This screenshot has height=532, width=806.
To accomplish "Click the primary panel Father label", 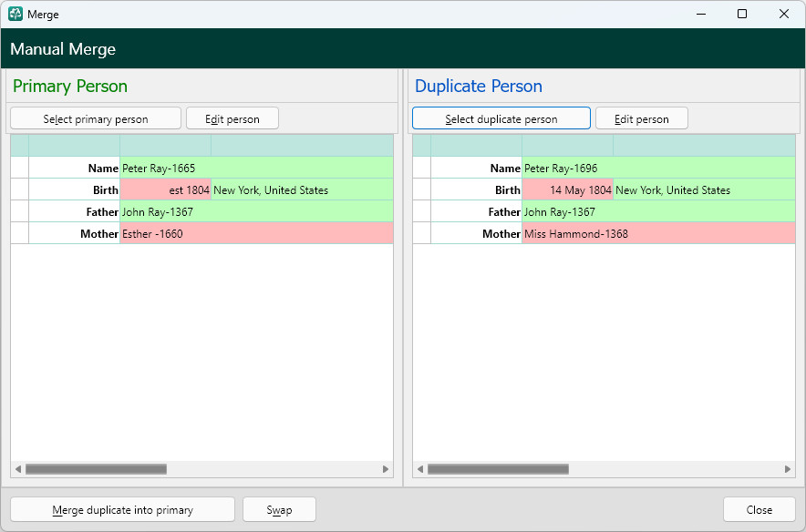I will pyautogui.click(x=102, y=211).
